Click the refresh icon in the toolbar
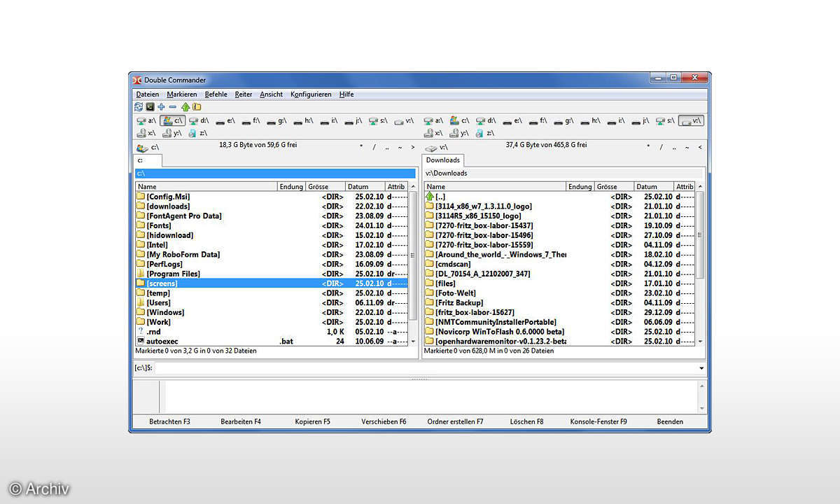The width and height of the screenshot is (840, 504). point(139,107)
